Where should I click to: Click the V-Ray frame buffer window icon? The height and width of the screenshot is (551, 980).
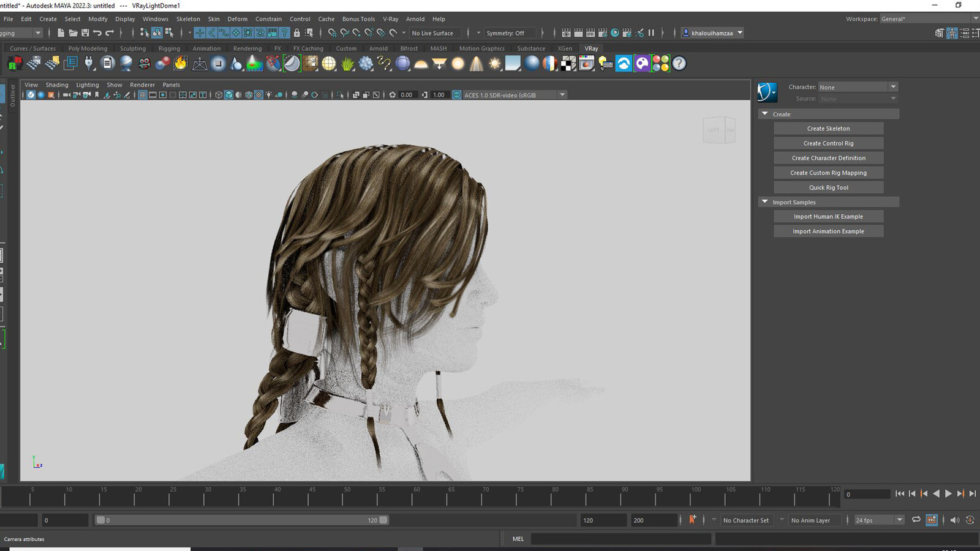[586, 63]
